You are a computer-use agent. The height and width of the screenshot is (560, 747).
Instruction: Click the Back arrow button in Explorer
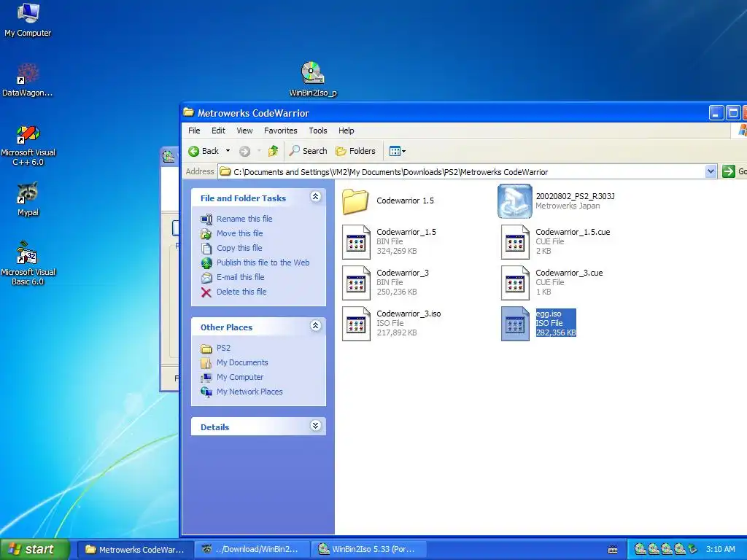click(204, 151)
